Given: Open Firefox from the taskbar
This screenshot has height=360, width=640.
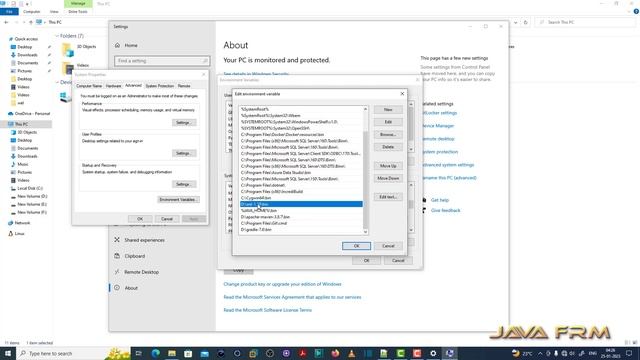Looking at the screenshot, I should [335, 353].
